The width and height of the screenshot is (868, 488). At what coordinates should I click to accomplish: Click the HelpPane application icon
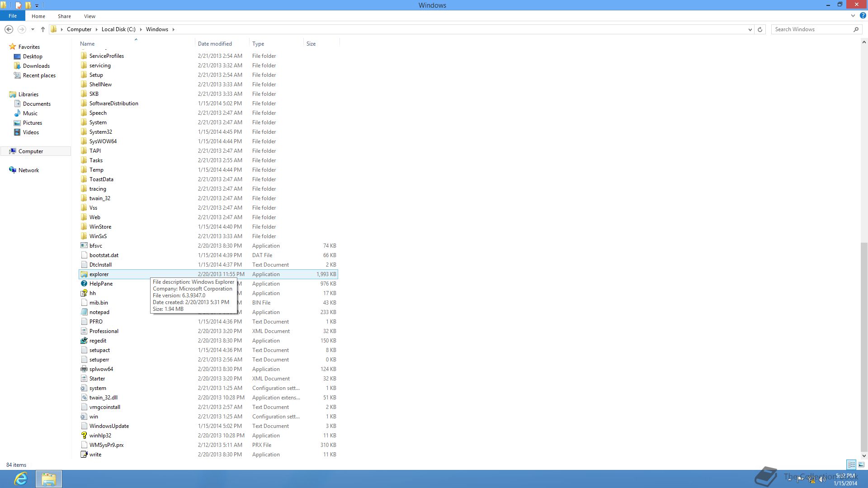[84, 284]
